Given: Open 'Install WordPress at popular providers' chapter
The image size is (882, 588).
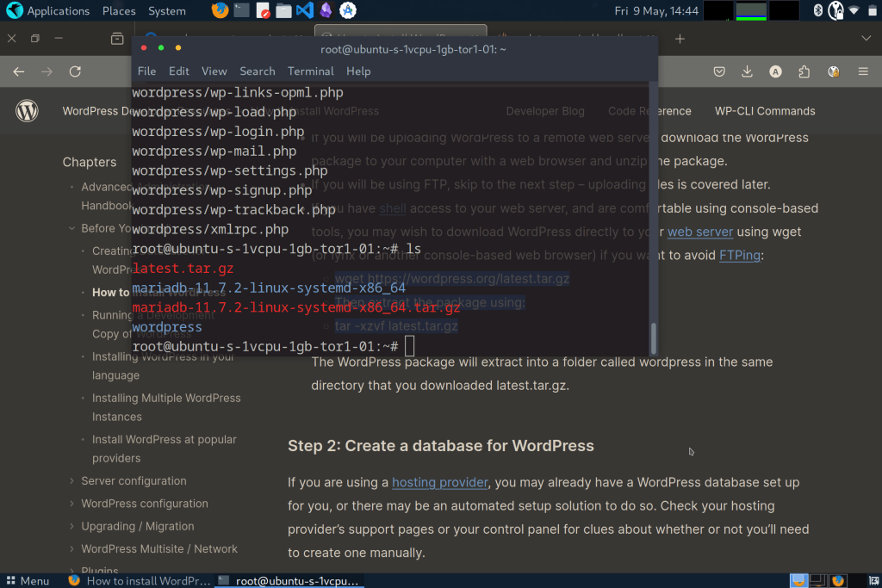Looking at the screenshot, I should point(165,449).
